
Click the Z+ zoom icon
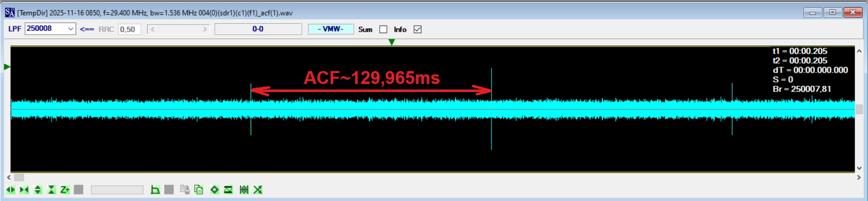pos(65,190)
